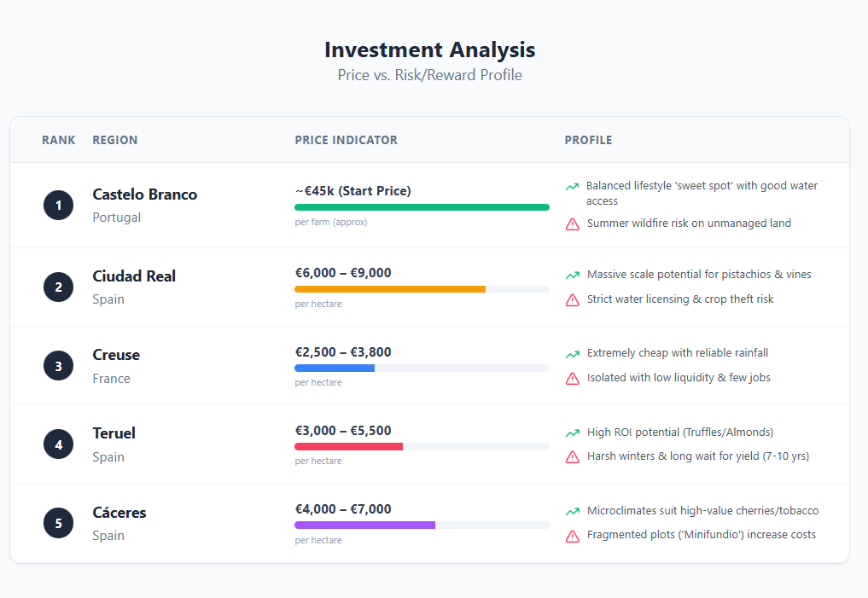
Task: Select the Castelo Branco region name
Action: [144, 194]
